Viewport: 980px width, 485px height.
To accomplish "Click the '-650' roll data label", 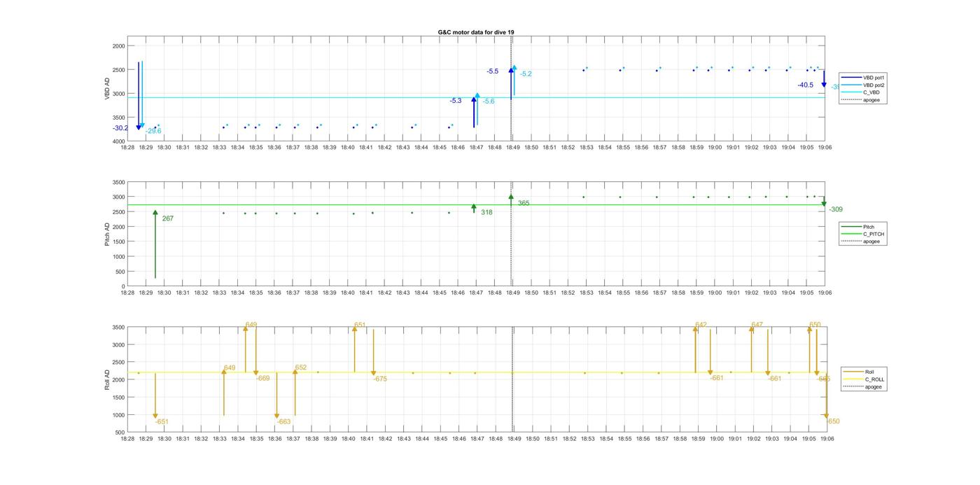I will [833, 421].
